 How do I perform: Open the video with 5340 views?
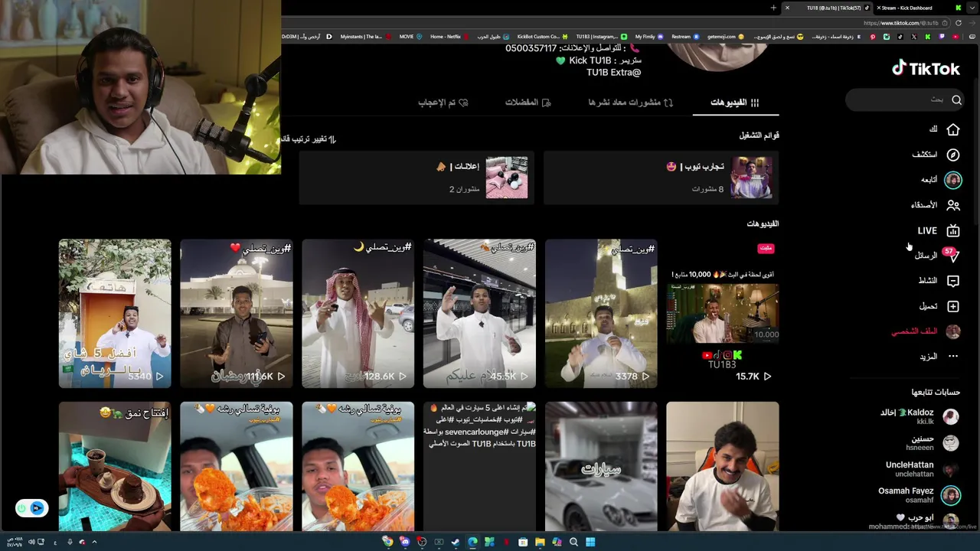coord(115,314)
